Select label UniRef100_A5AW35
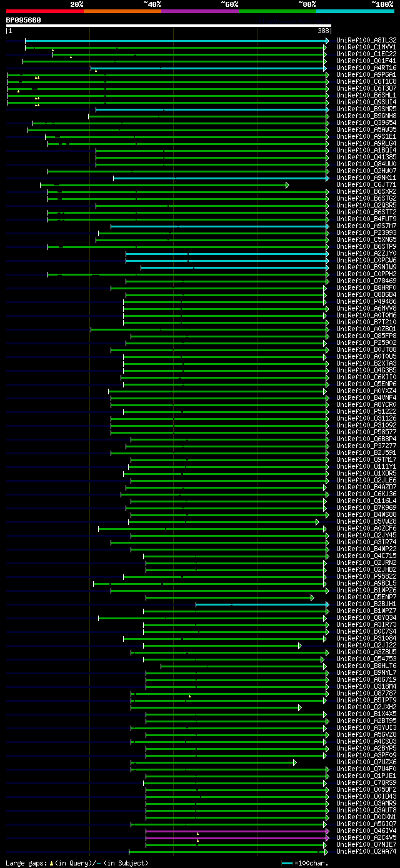 pyautogui.click(x=366, y=129)
